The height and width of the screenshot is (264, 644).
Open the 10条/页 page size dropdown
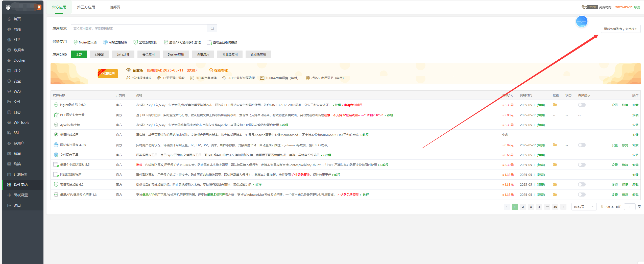tap(584, 207)
